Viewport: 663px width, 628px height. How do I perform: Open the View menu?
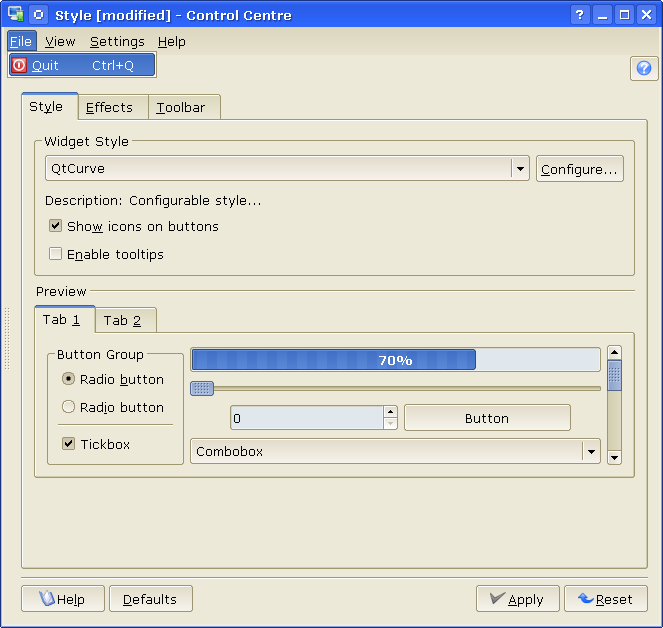coord(60,41)
